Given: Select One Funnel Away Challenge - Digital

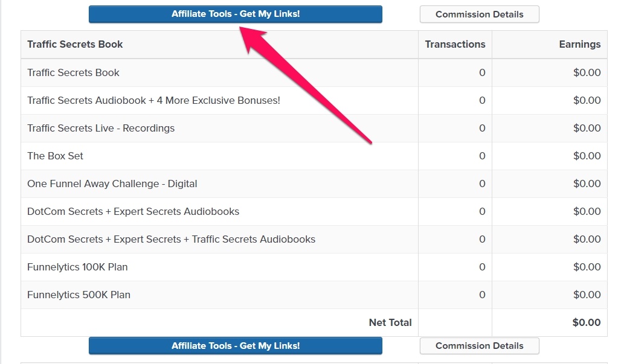Looking at the screenshot, I should (x=112, y=184).
